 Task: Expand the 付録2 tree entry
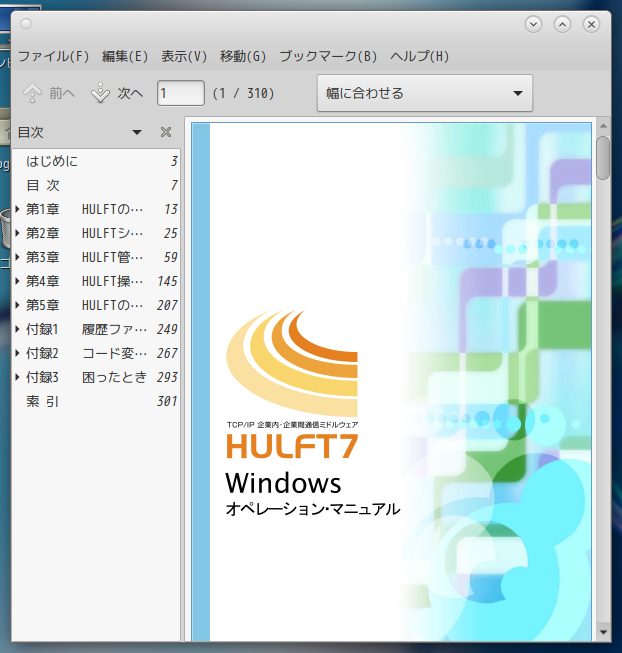pyautogui.click(x=17, y=353)
